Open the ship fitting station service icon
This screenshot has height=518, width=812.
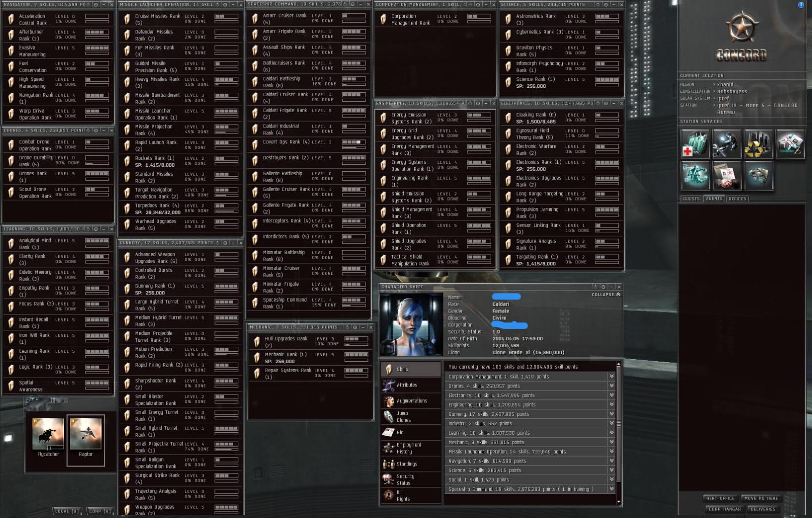(x=758, y=176)
